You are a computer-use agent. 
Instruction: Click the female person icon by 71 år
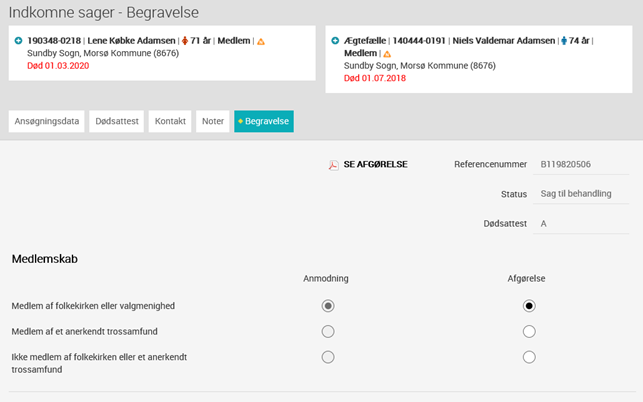[185, 41]
